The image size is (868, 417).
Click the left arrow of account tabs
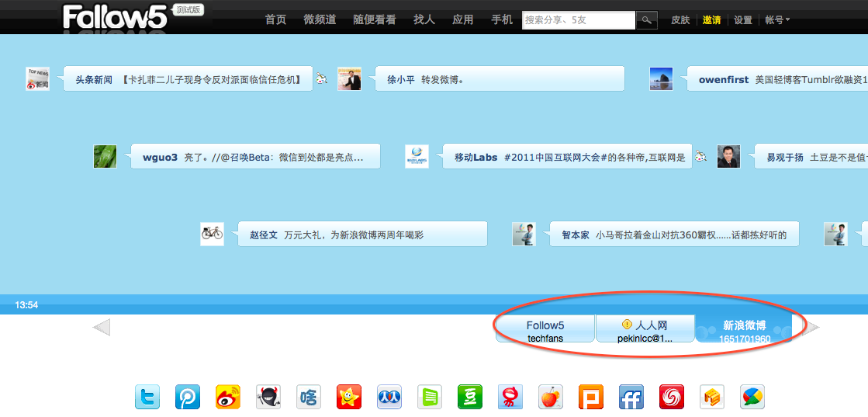click(x=102, y=327)
